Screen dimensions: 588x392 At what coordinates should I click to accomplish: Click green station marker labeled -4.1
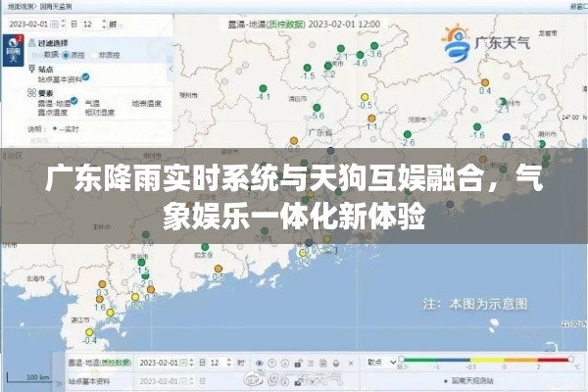point(264,88)
